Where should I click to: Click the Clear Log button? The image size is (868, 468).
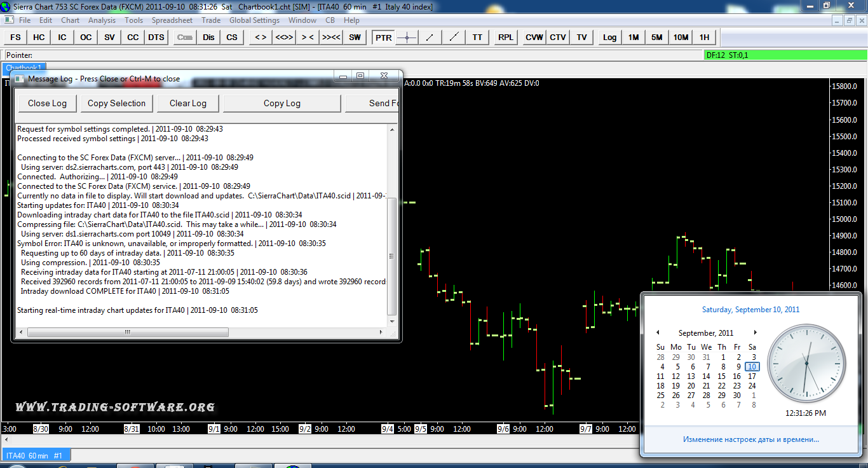(187, 103)
